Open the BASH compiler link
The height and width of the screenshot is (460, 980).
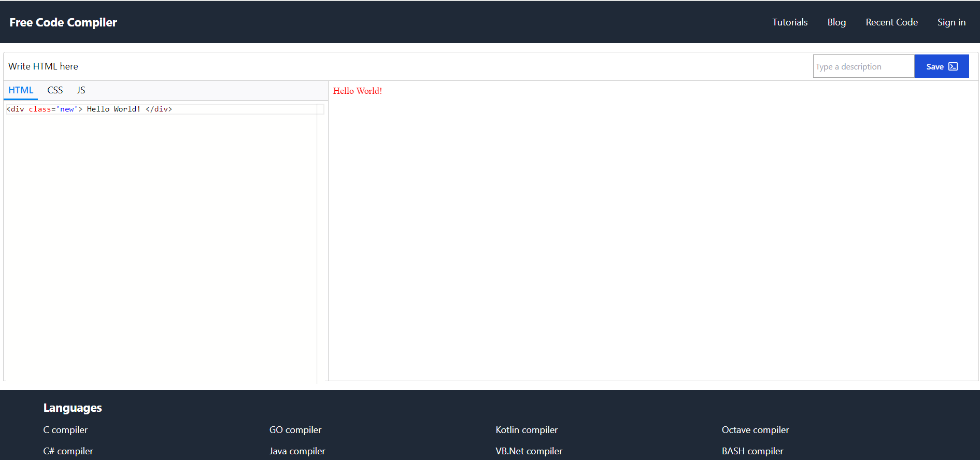[752, 451]
